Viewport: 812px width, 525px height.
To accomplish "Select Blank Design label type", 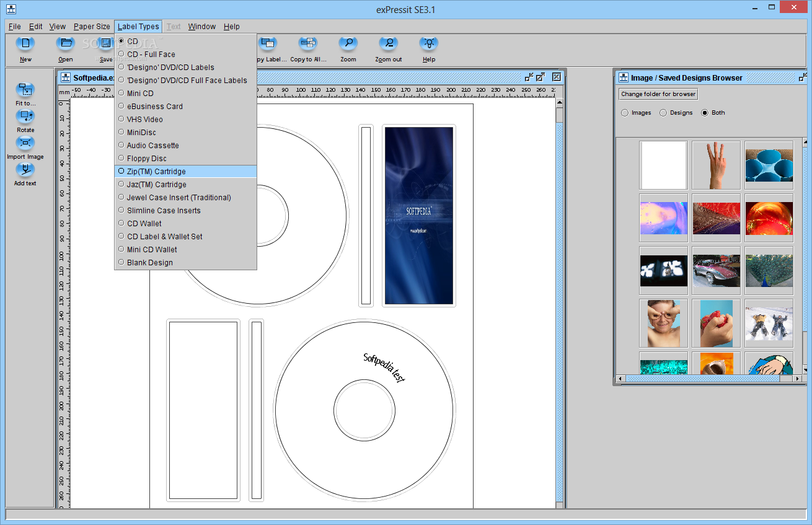I will pyautogui.click(x=185, y=263).
